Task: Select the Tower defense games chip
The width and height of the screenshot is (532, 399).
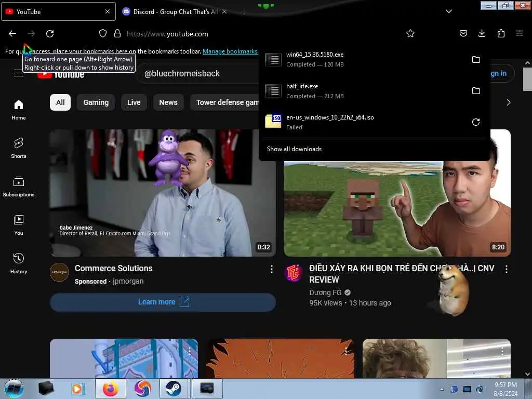Action: [x=224, y=102]
